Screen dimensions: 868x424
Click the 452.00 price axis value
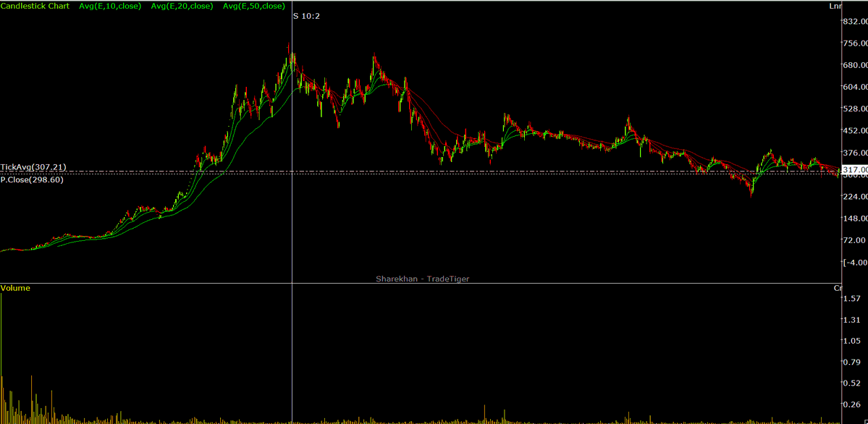(856, 131)
